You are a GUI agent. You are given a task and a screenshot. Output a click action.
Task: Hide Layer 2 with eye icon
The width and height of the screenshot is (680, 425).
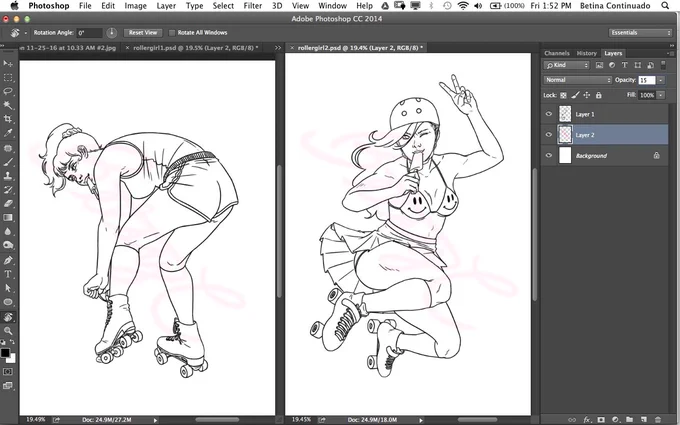[549, 135]
